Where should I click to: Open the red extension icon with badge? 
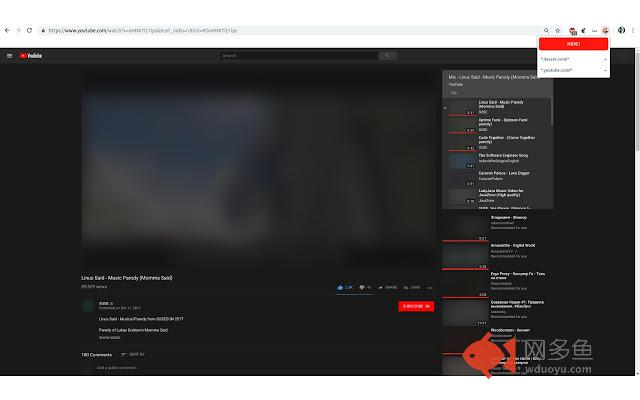coord(573,31)
